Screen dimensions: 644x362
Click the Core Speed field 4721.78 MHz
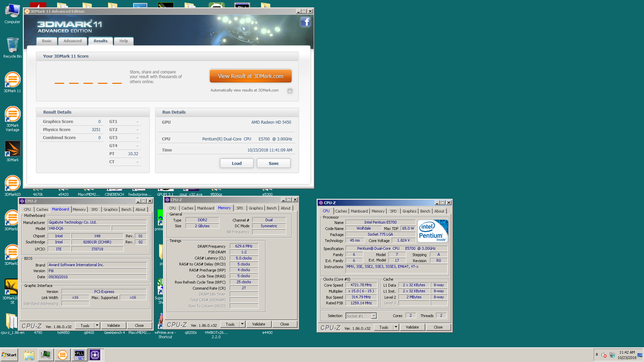[x=361, y=285]
